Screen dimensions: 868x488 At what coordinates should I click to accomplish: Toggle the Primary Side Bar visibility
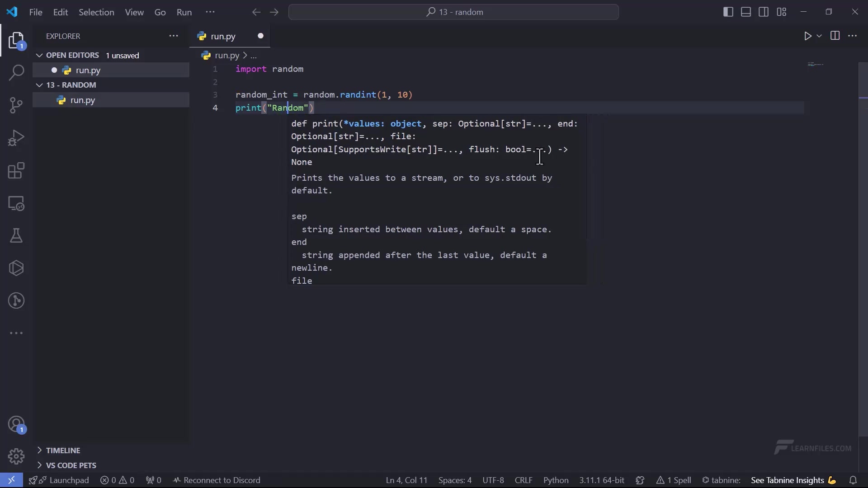728,12
